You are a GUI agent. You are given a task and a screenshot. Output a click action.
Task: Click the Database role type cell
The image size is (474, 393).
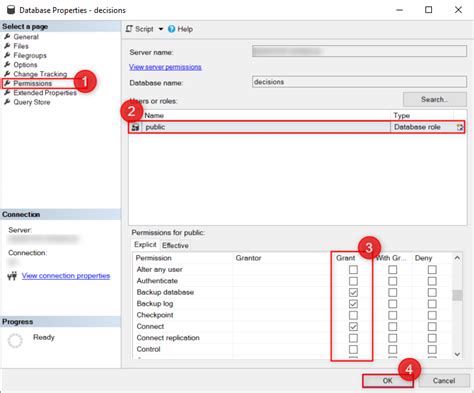pyautogui.click(x=417, y=127)
